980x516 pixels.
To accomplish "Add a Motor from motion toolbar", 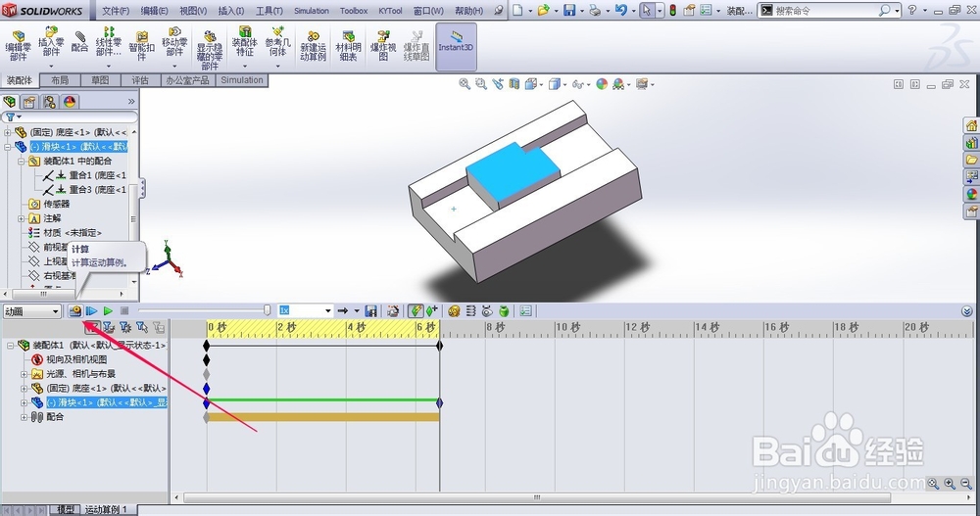I will tap(455, 310).
